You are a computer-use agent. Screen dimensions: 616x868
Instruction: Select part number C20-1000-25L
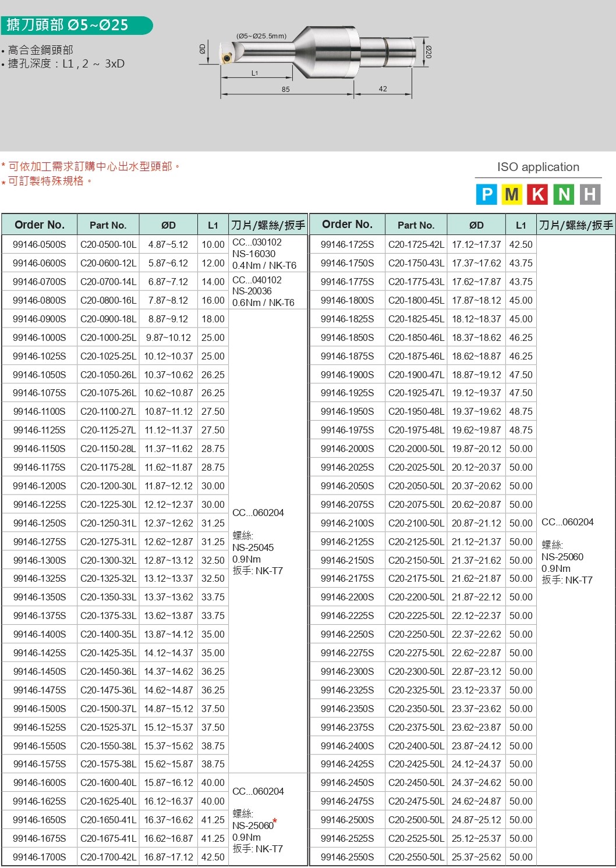click(x=108, y=337)
